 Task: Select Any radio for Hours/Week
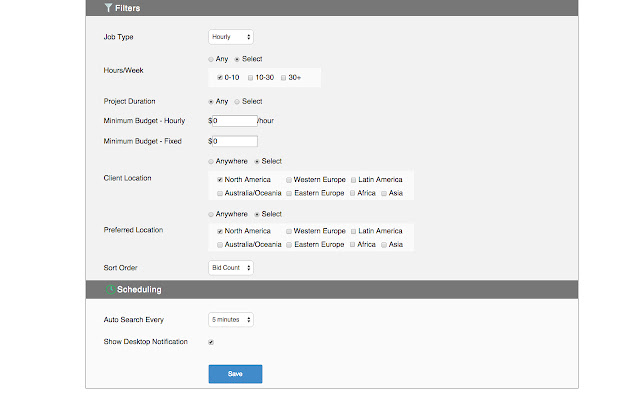[x=211, y=60]
